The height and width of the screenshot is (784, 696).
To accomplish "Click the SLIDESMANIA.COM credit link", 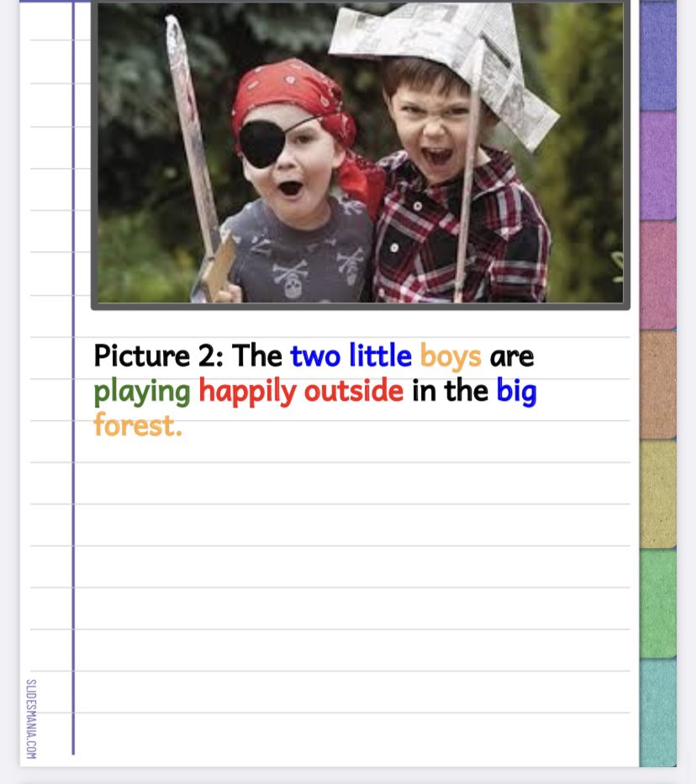I will pyautogui.click(x=31, y=718).
